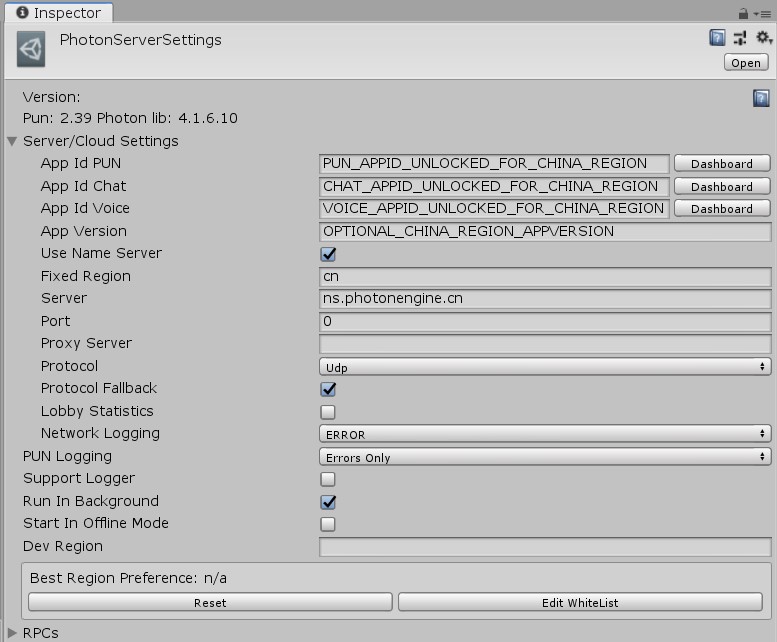777x642 pixels.
Task: Open Dashboard for App Id PUN
Action: coord(722,163)
